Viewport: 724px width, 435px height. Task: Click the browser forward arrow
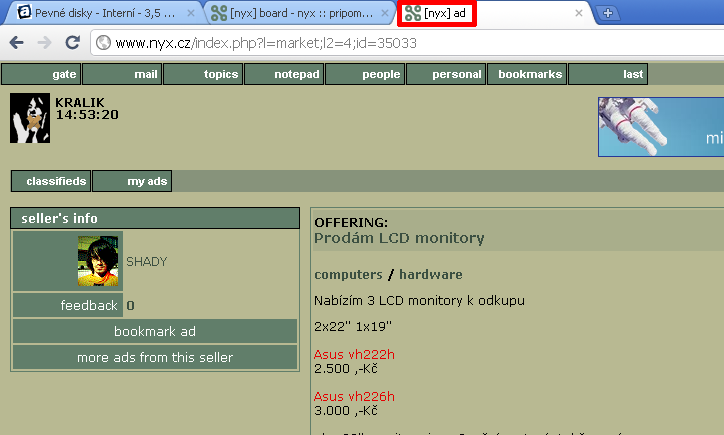[44, 43]
